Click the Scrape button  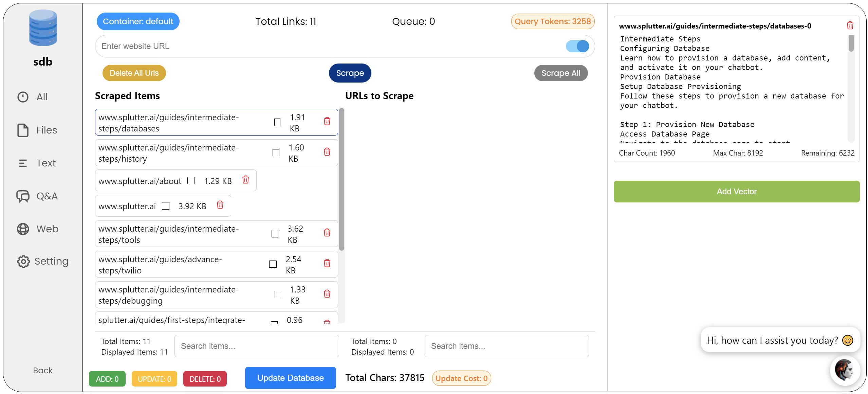click(x=350, y=73)
